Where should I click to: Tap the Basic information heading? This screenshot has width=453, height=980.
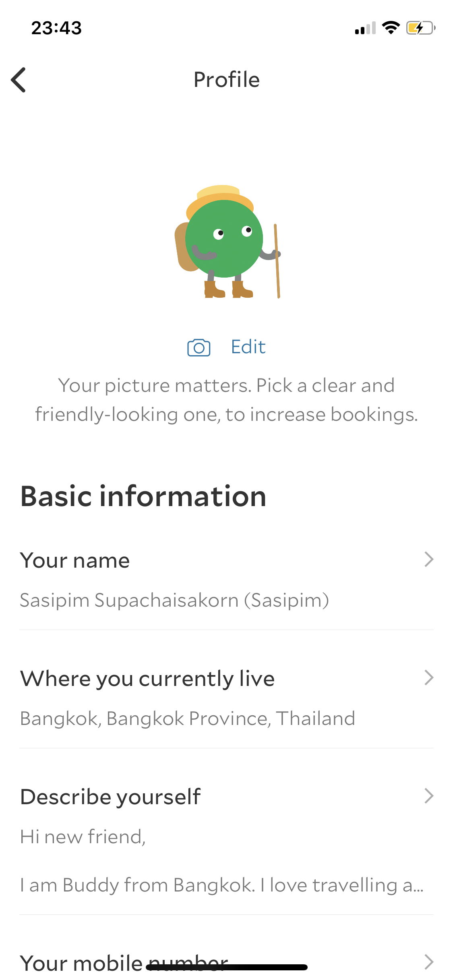[143, 496]
